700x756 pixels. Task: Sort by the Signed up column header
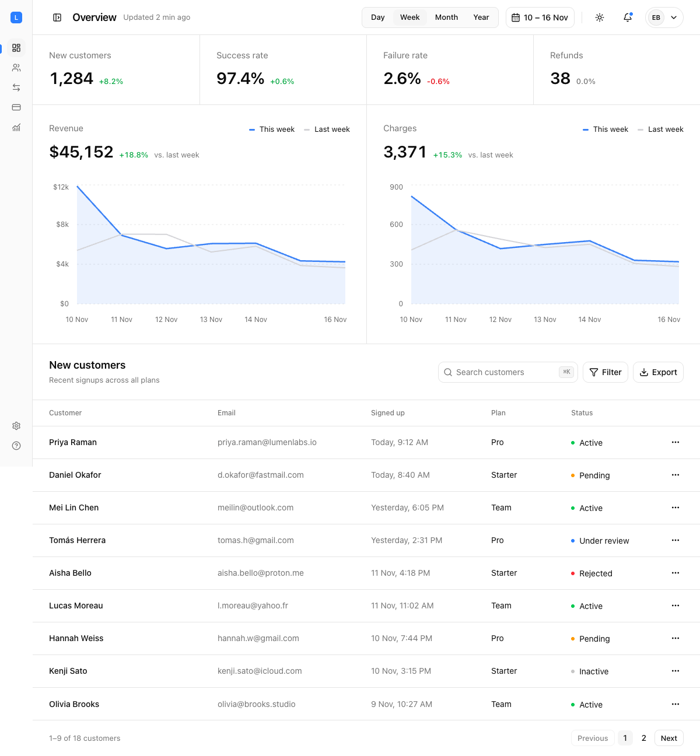tap(388, 413)
